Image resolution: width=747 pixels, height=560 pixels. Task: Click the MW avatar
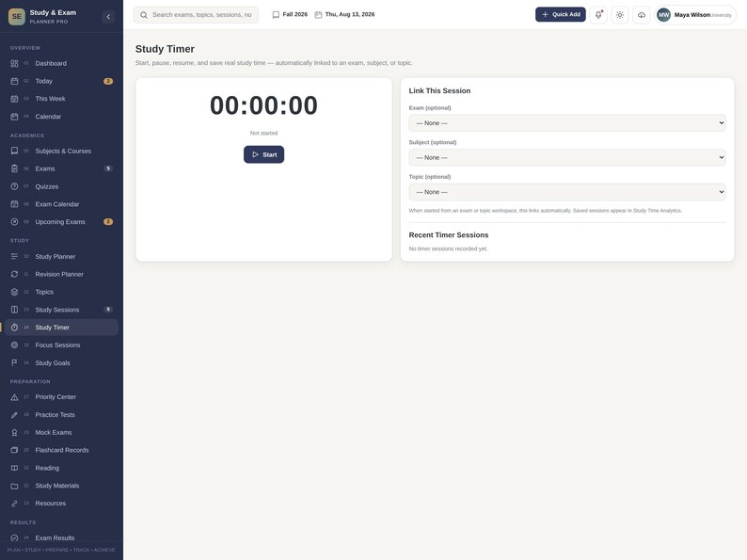(663, 15)
